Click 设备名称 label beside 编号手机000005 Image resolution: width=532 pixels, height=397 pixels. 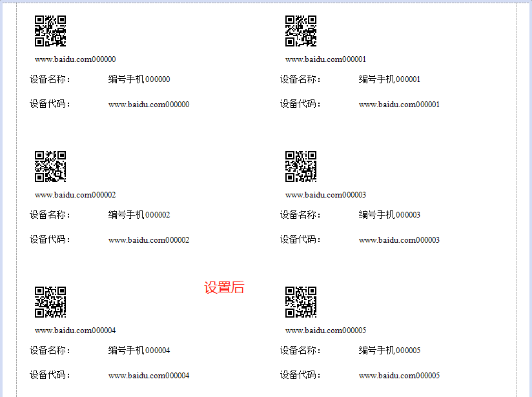[300, 350]
